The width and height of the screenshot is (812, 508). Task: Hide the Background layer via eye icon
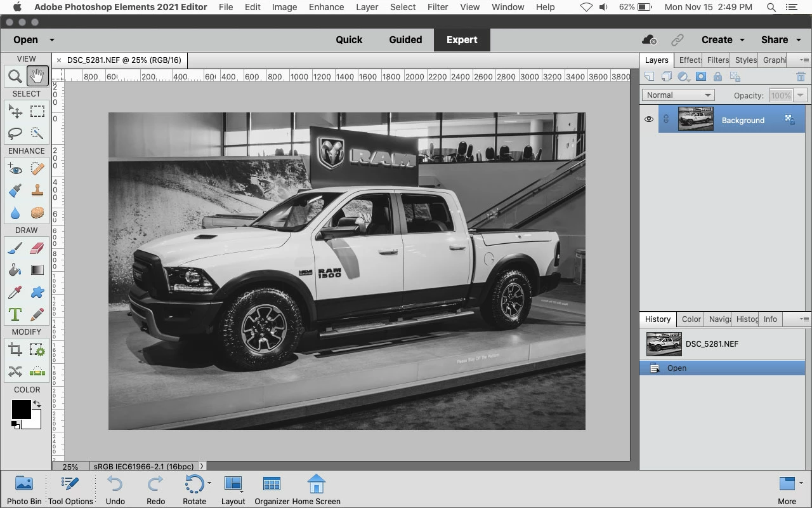[x=649, y=119]
